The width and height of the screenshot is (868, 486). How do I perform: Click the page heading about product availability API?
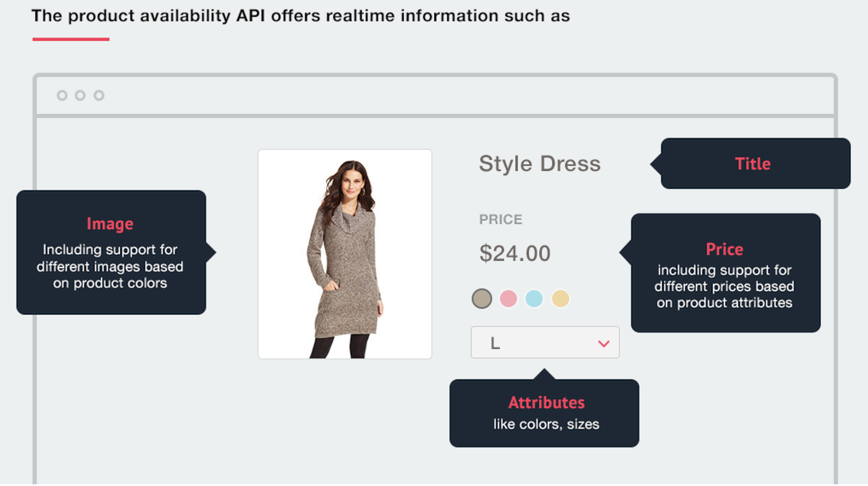pos(300,15)
